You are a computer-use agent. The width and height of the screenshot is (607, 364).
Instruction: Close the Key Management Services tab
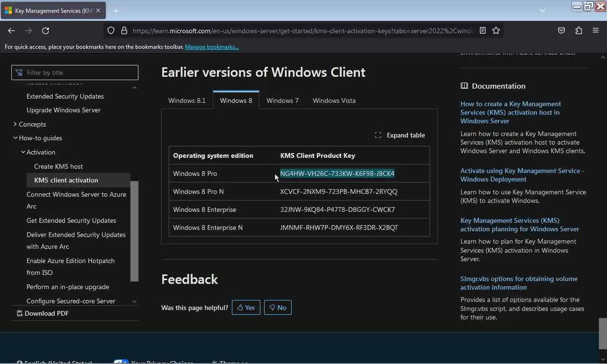click(98, 10)
